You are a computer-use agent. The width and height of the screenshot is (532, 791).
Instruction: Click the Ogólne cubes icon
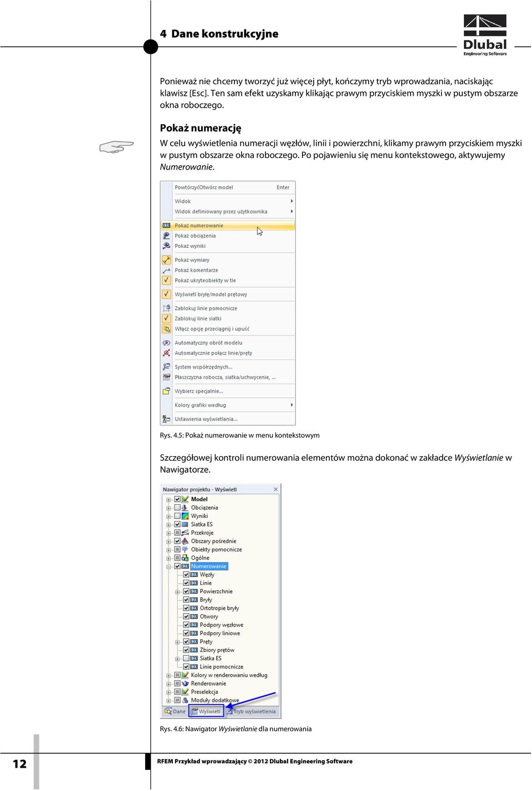click(185, 558)
